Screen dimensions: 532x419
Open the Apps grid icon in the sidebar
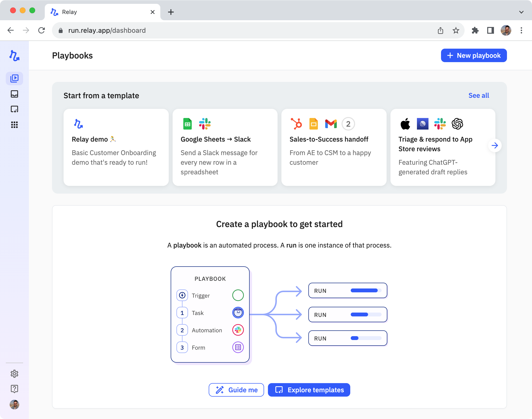point(14,125)
